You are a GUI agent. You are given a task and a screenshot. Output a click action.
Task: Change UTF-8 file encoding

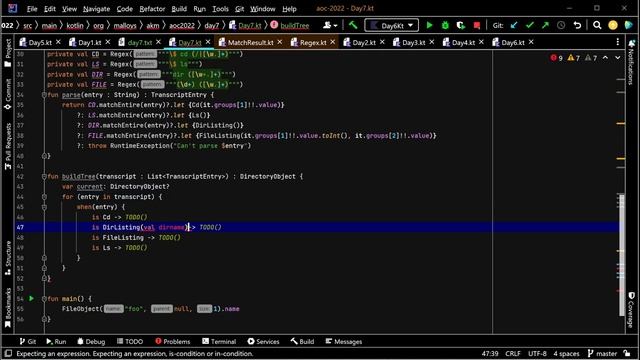pos(537,353)
